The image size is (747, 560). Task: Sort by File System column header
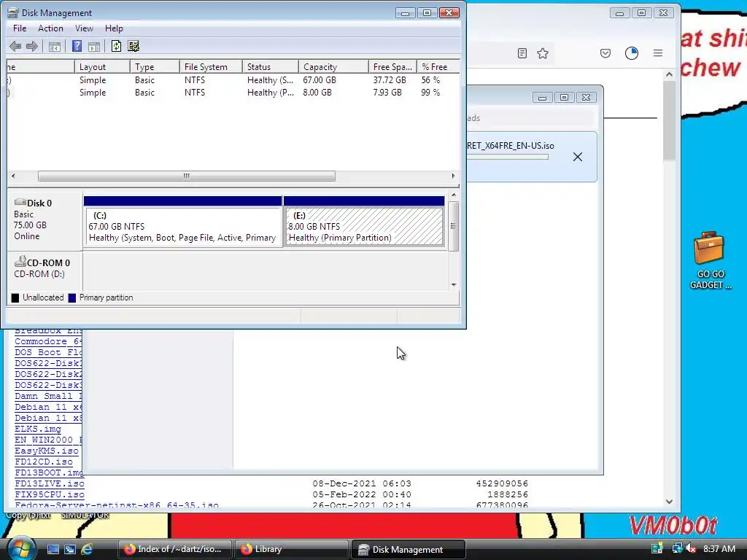pyautogui.click(x=211, y=66)
